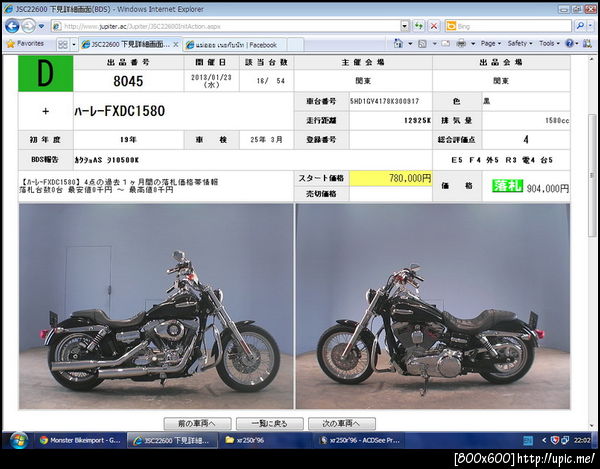Expand the Print options dropdown arrow
The height and width of the screenshot is (469, 600).
coord(473,44)
